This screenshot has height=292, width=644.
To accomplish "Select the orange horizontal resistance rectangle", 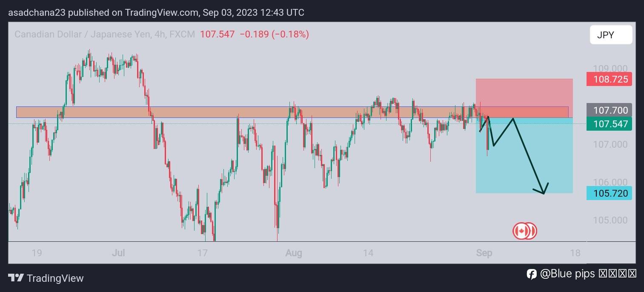I will (255, 112).
